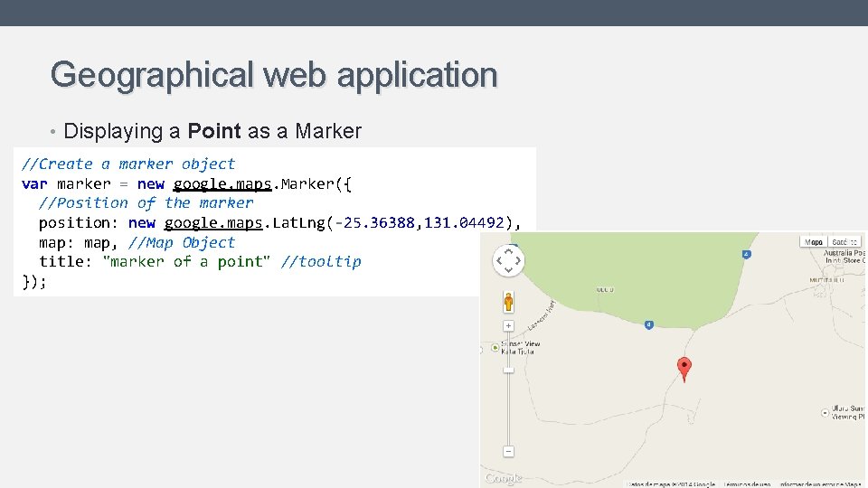Select the Street View pegman icon
868x488 pixels.
click(x=508, y=302)
